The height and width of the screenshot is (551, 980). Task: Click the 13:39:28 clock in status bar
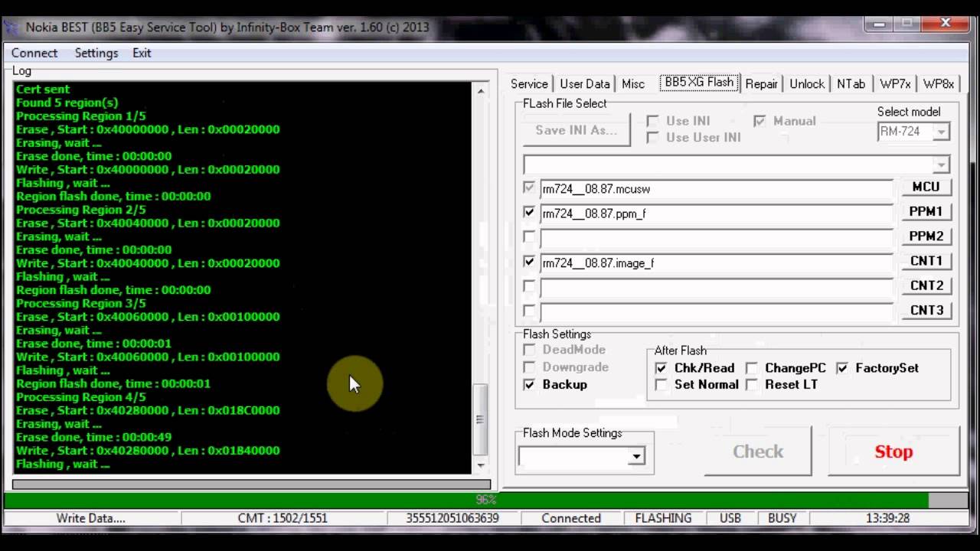click(x=887, y=518)
